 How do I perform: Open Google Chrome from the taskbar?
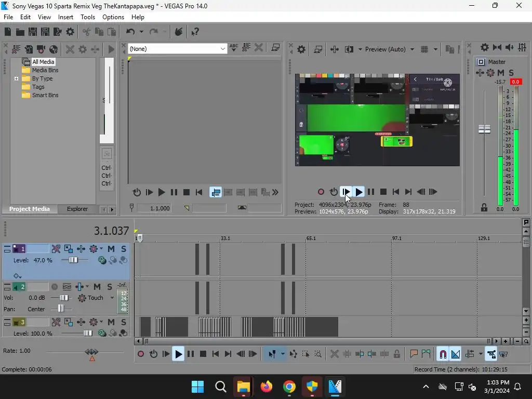coord(289,387)
